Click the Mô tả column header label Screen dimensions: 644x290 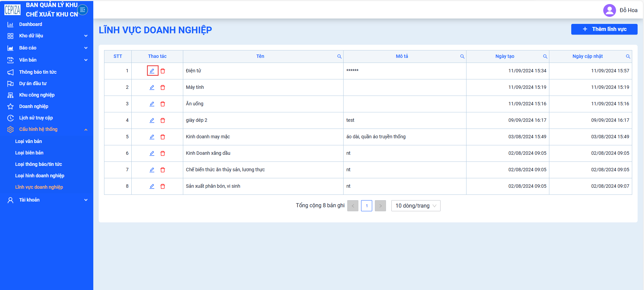point(402,56)
